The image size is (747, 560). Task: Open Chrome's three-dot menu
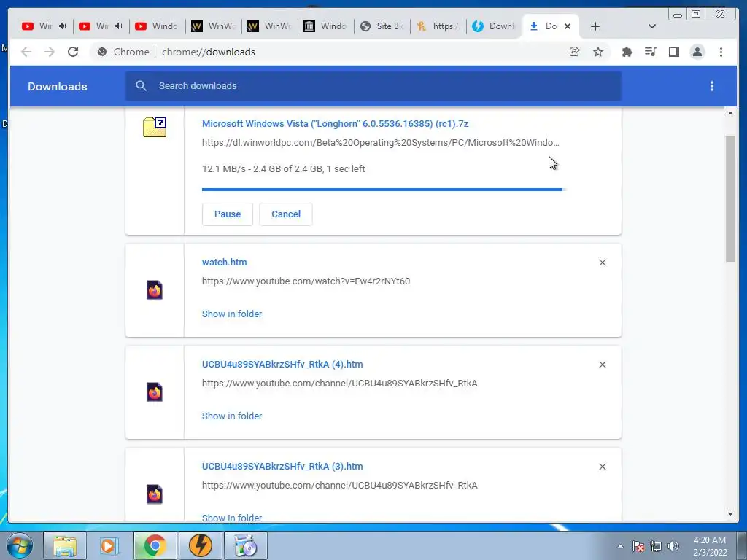click(x=721, y=52)
